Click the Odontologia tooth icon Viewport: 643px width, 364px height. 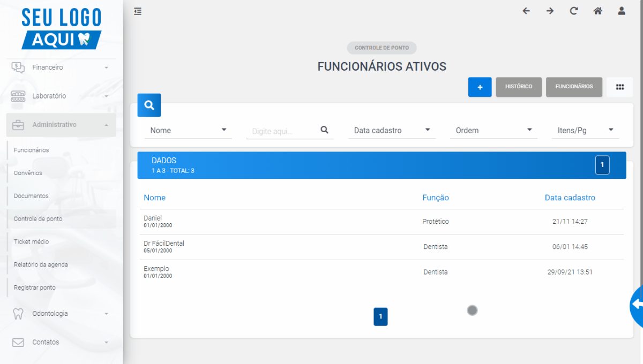coord(18,314)
